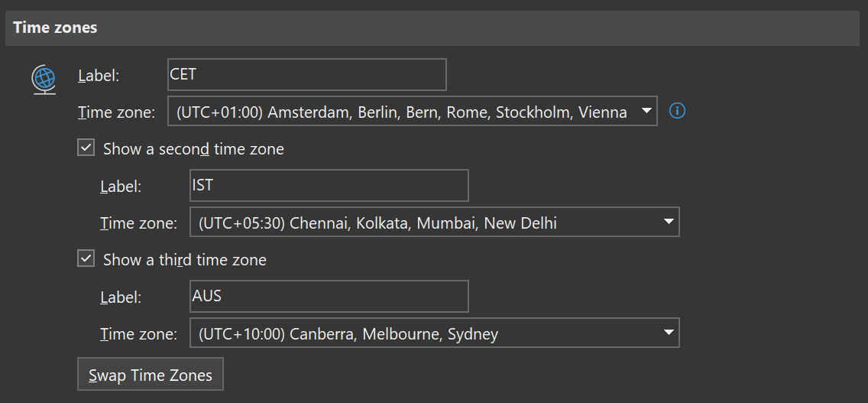Click the "Label:" text beside CET
The width and height of the screenshot is (868, 403).
coord(99,75)
